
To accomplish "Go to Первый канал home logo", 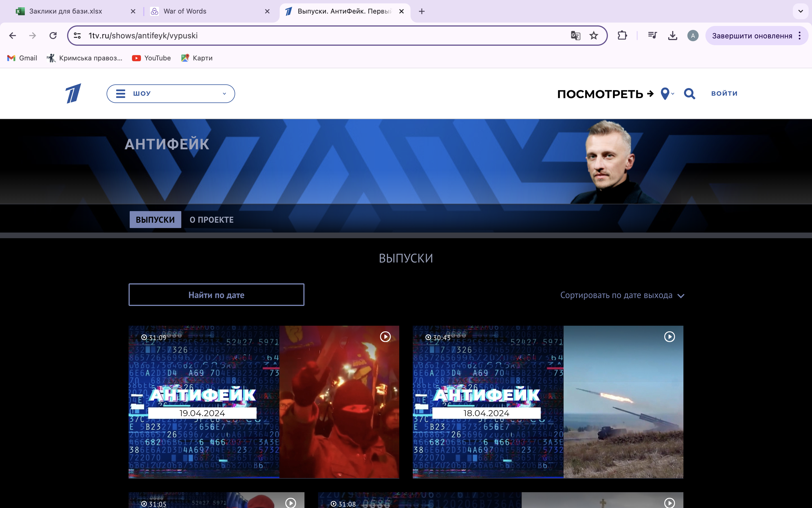I will point(73,93).
